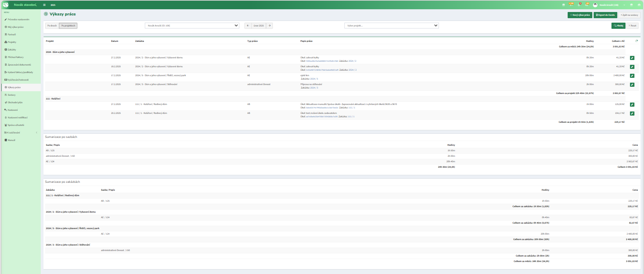Select 'Výkazy práce' in the sidebar
Screen dimensions: 644x274
(21, 87)
